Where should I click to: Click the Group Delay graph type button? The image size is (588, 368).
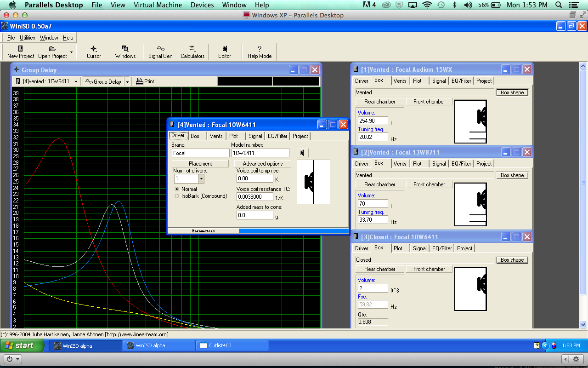[x=103, y=81]
